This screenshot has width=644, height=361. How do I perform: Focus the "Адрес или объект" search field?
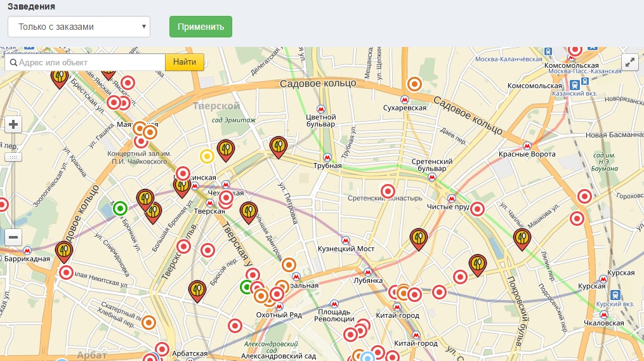pyautogui.click(x=86, y=62)
